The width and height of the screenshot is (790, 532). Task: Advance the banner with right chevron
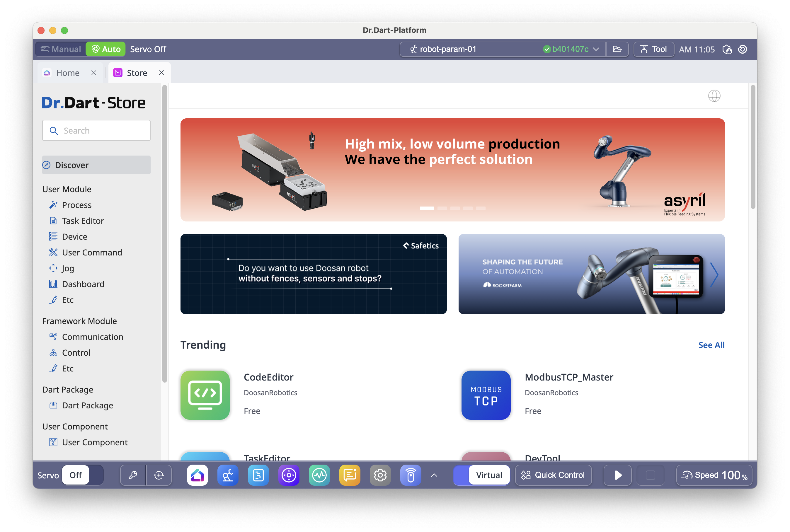point(714,274)
